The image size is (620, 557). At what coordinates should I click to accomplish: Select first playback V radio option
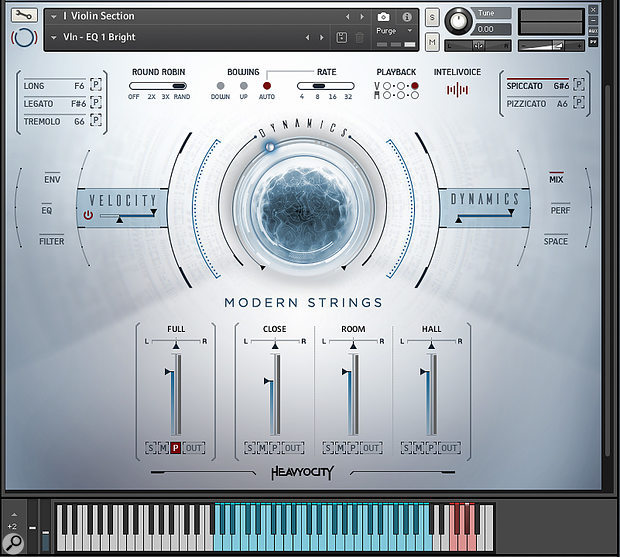pyautogui.click(x=387, y=86)
